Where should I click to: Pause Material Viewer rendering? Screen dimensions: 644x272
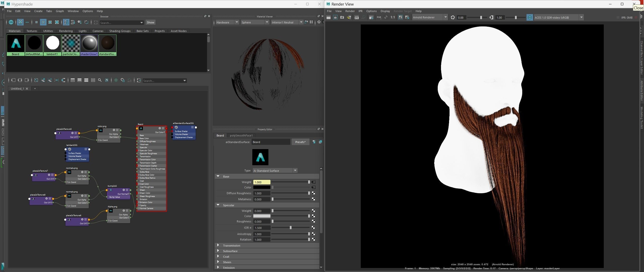click(x=311, y=22)
